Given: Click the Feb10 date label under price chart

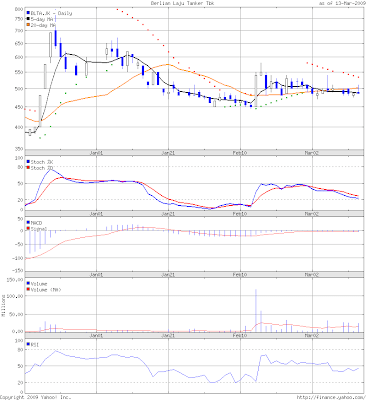Looking at the screenshot, I should point(240,152).
